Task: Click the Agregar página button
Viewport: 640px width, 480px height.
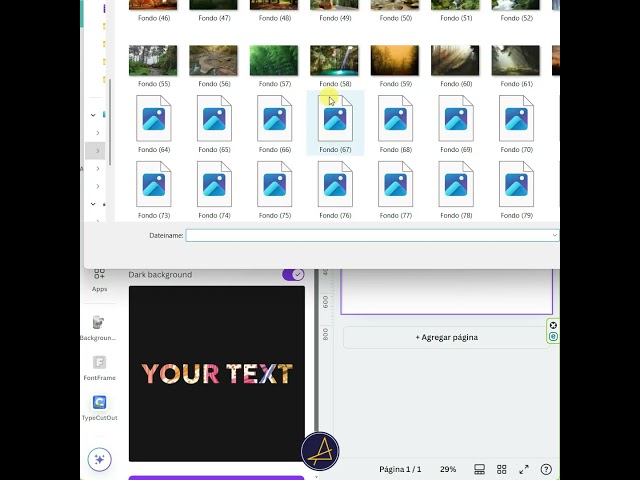Action: (x=447, y=338)
